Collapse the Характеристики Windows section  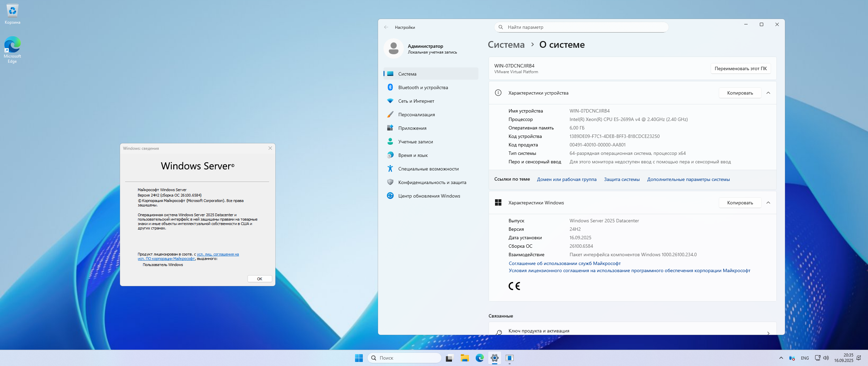click(x=768, y=203)
